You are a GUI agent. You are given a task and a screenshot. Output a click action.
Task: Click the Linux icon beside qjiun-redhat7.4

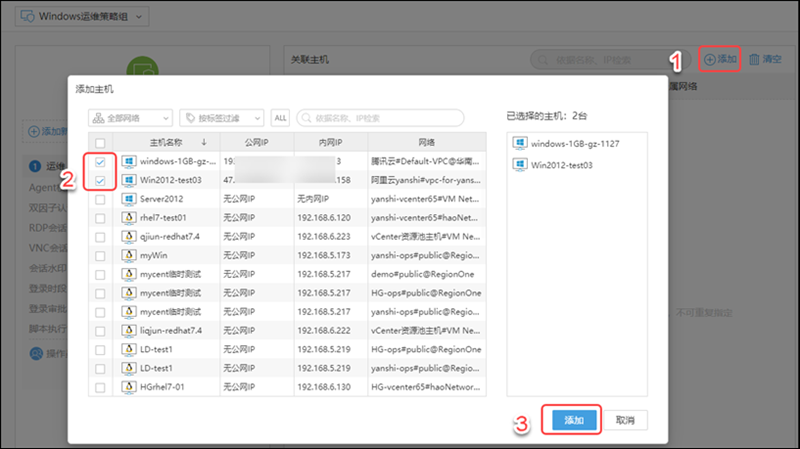[x=129, y=237]
